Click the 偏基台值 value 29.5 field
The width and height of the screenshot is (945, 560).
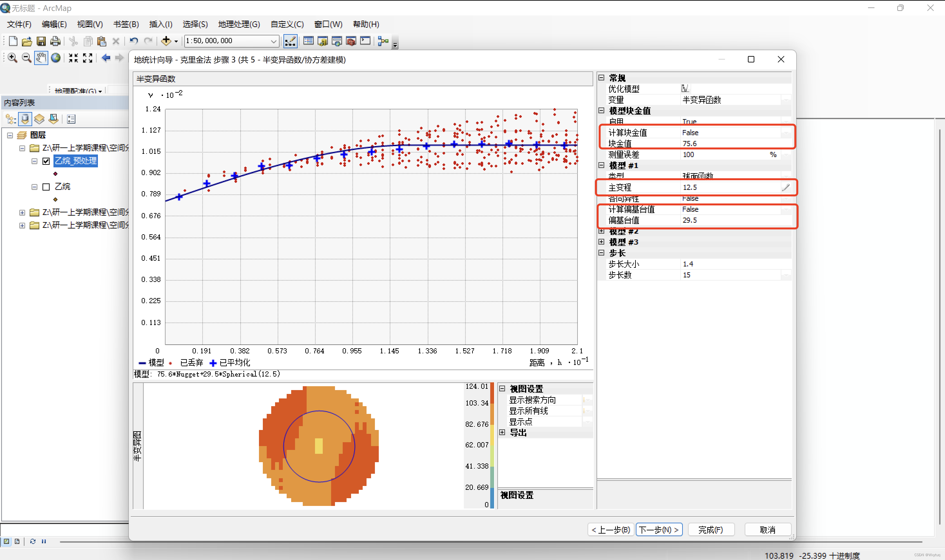(x=735, y=220)
